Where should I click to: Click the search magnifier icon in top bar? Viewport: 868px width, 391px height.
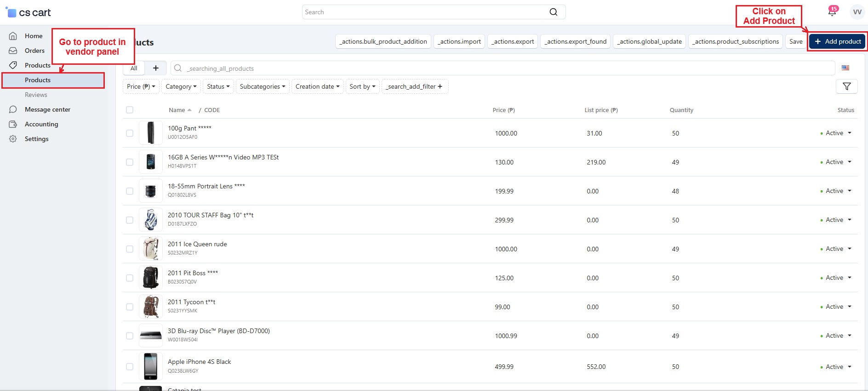click(x=554, y=12)
